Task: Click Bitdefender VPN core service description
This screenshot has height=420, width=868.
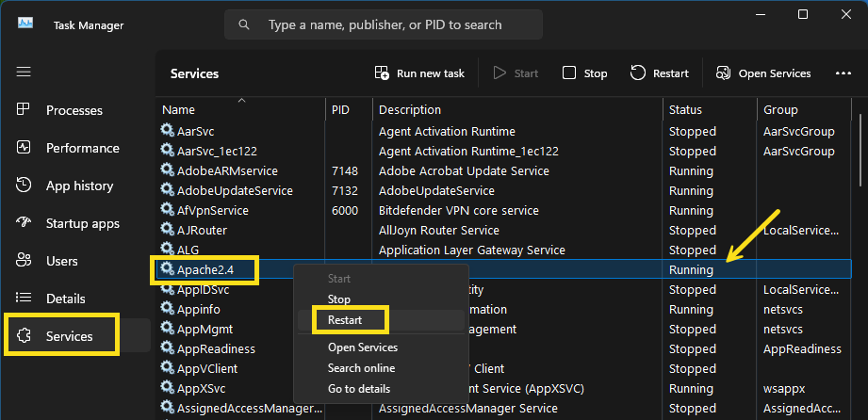Action: click(458, 210)
